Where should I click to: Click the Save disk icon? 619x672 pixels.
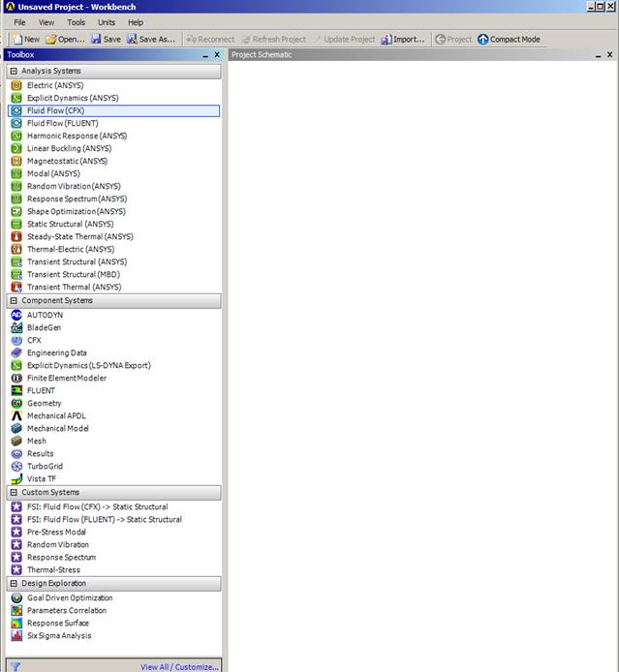(96, 40)
